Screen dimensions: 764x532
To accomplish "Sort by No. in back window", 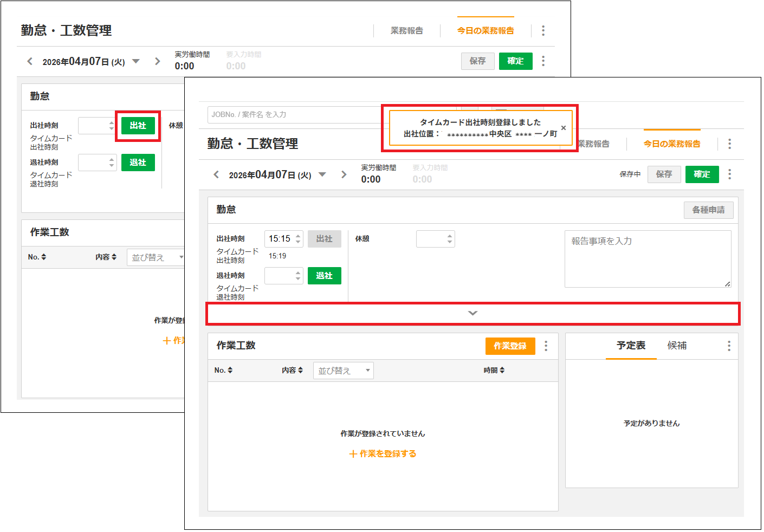I will click(37, 257).
